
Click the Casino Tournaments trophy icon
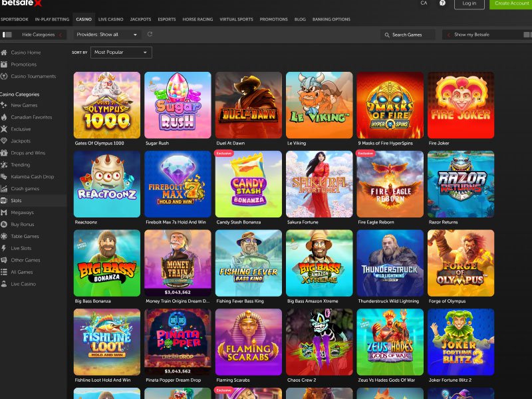4,76
